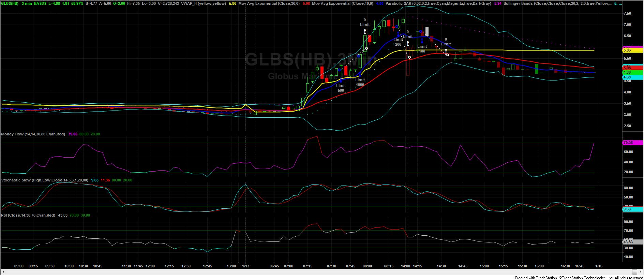The height and width of the screenshot is (280, 644).
Task: Select the Mov Avg Exponential (Close,30,0) label
Action: click(269, 3)
